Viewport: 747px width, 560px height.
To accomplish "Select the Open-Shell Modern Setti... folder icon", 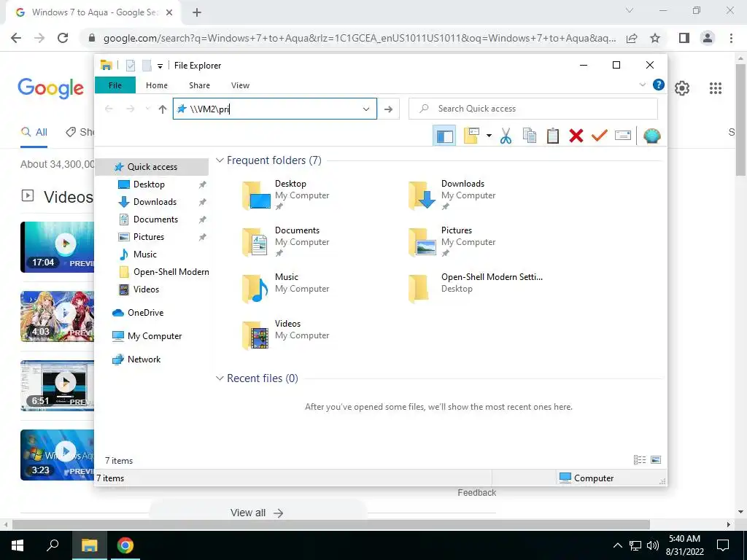I will tap(419, 289).
